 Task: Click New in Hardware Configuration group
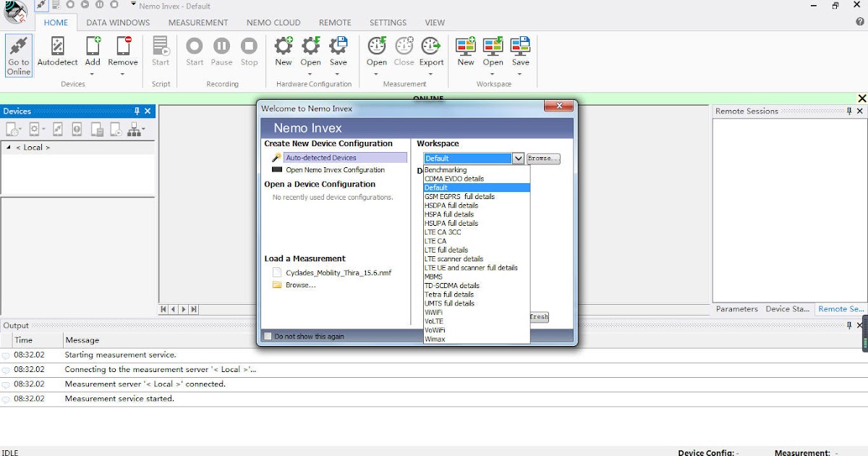point(284,52)
